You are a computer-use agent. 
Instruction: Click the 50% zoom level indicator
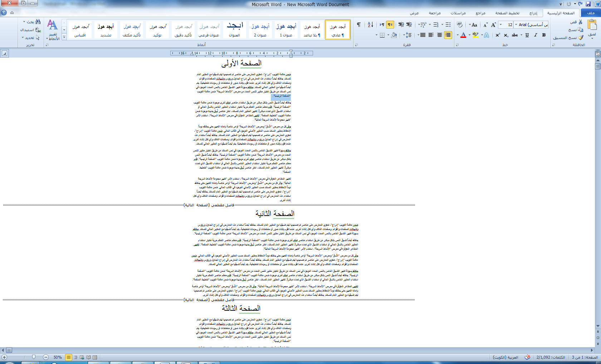(58, 357)
